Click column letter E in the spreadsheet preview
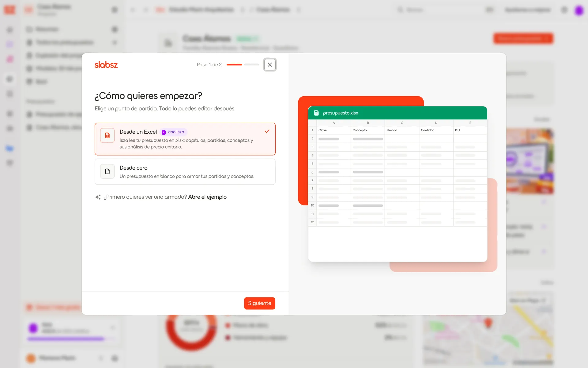Screen dimensions: 588x368 (x=470, y=123)
